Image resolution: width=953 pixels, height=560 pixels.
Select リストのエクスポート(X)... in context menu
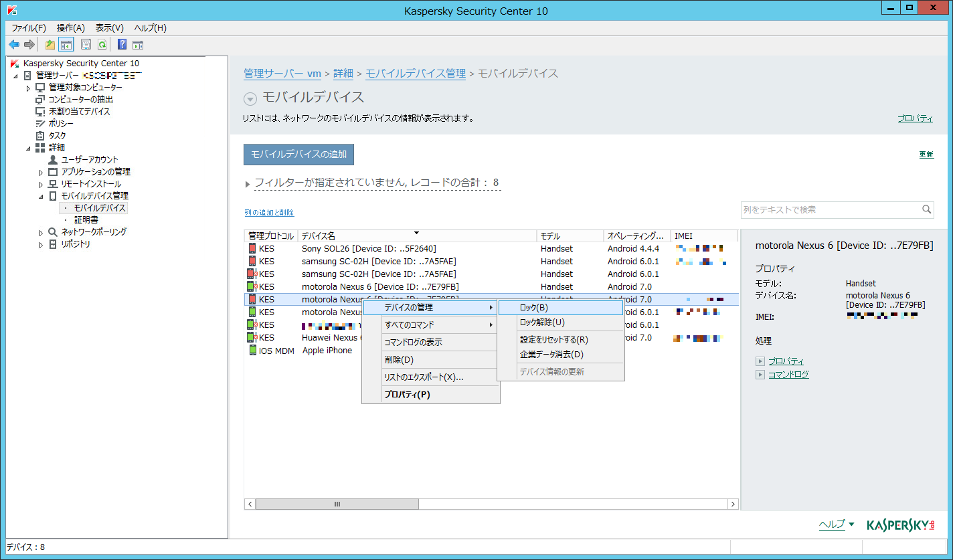(430, 377)
